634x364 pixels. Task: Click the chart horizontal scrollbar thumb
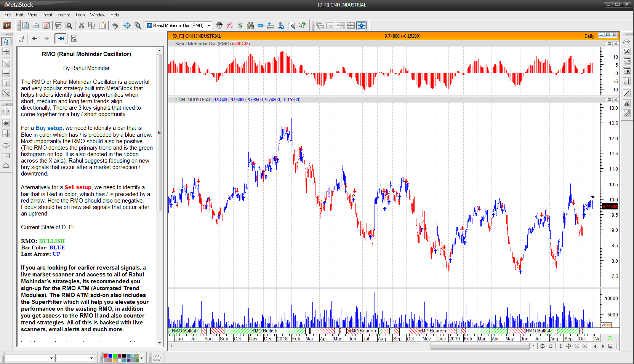coord(480,346)
